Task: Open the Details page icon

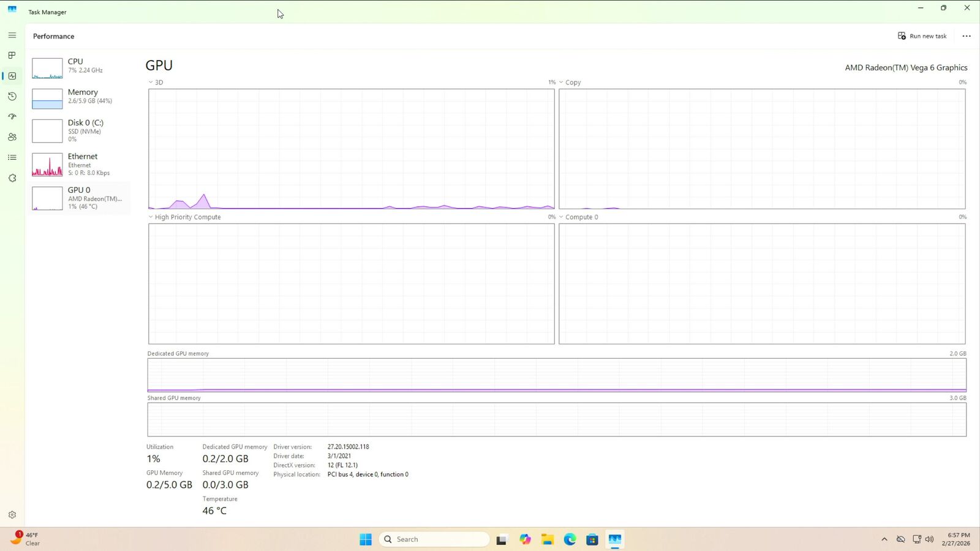Action: pyautogui.click(x=12, y=157)
